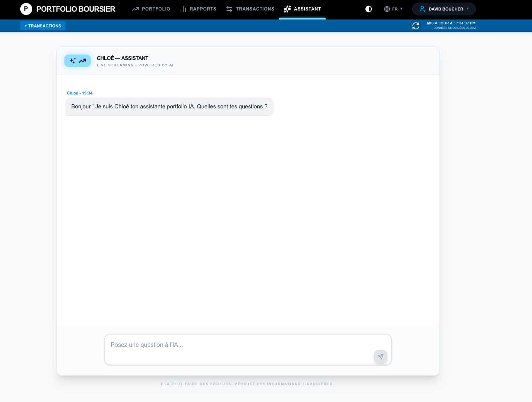Toggle the dark/light theme contrast icon

[369, 9]
